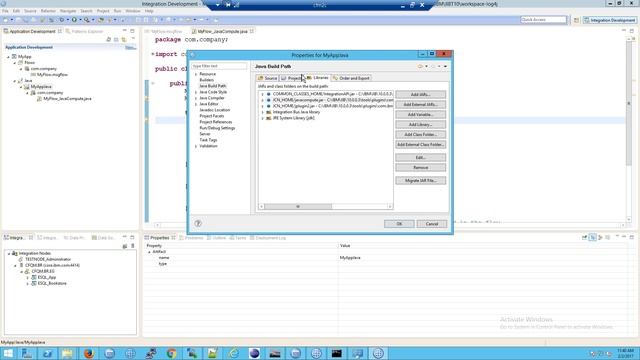The image size is (640, 360).
Task: Click the Quick Access search field
Action: (x=544, y=20)
